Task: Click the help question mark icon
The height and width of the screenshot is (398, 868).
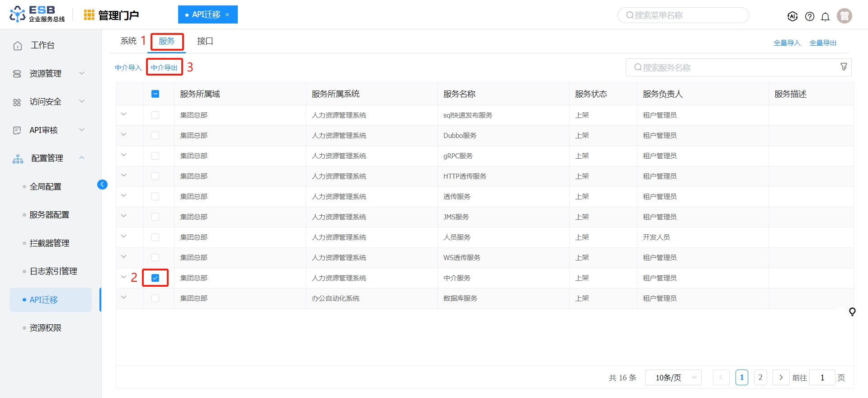Action: click(810, 17)
